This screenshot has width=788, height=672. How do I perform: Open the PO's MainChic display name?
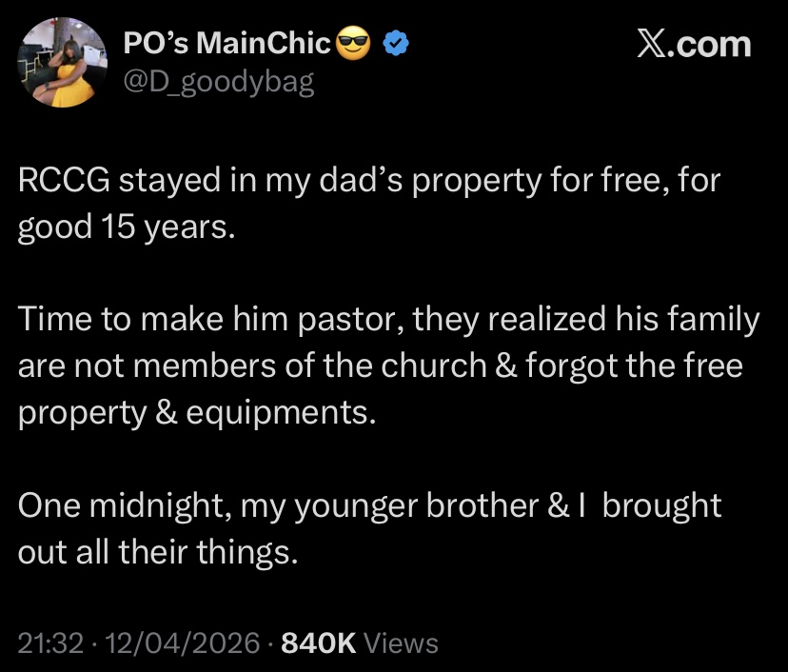coord(227,43)
